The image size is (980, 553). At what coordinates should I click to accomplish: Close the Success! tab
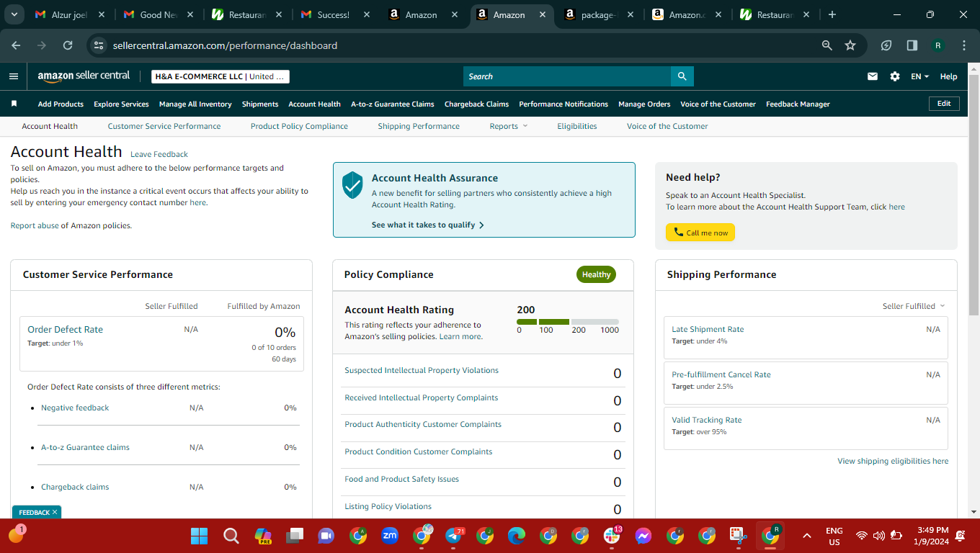tap(366, 14)
